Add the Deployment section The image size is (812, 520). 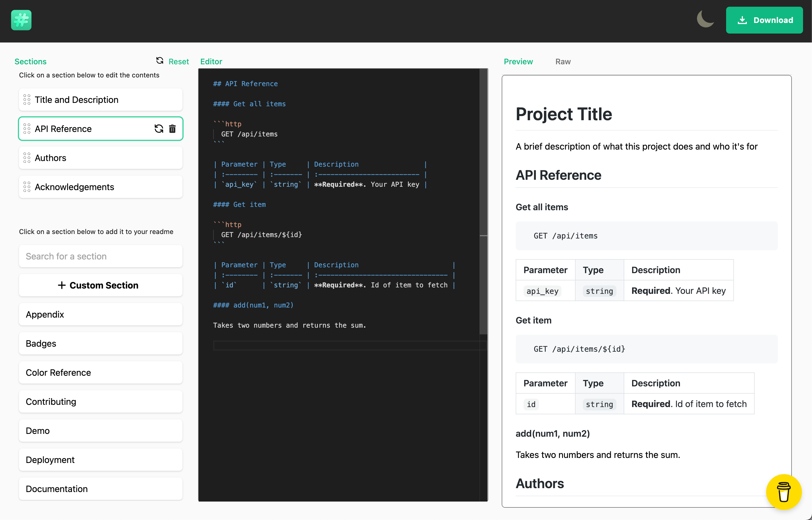(101, 460)
